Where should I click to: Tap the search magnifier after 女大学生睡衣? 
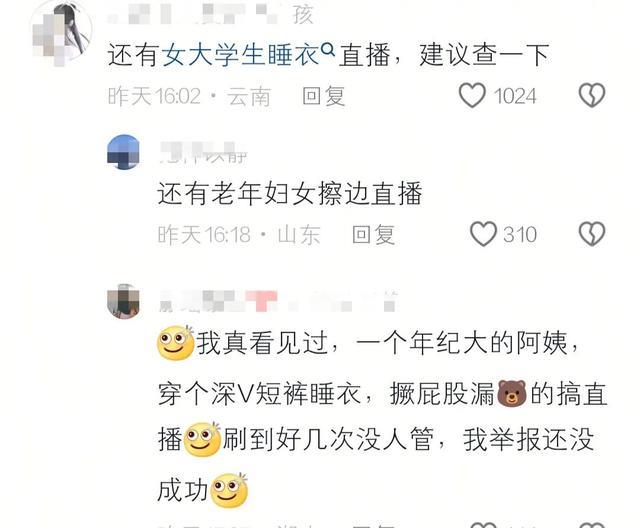click(x=328, y=49)
